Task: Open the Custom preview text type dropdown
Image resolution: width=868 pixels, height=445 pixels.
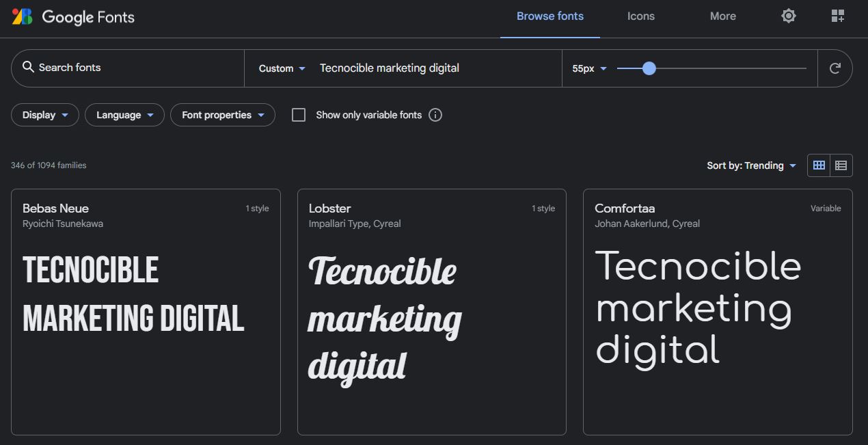Action: click(282, 68)
